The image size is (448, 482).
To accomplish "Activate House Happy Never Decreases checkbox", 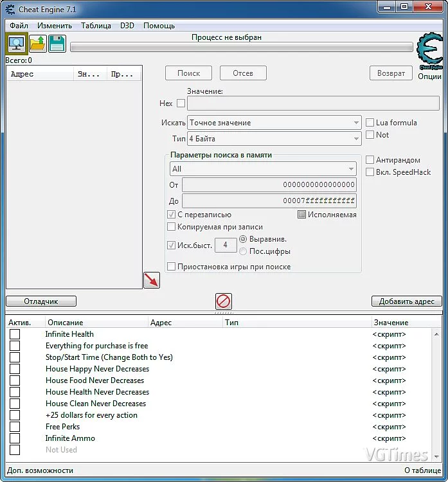I will tap(15, 369).
